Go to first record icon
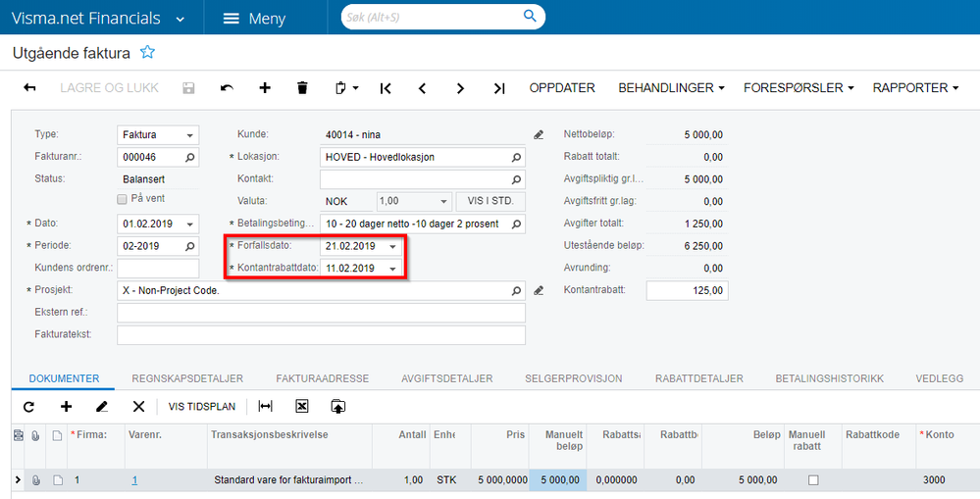Screen dimensions: 980x499 [x=386, y=88]
